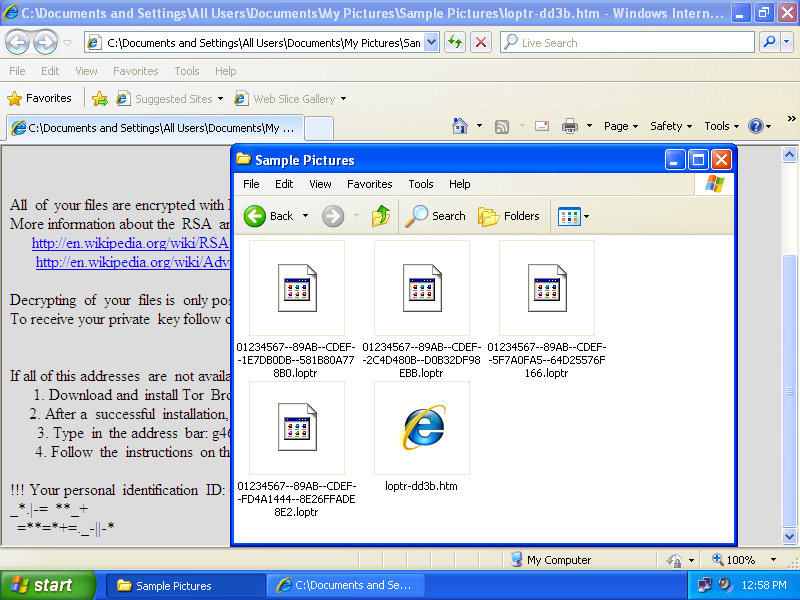Image resolution: width=800 pixels, height=600 pixels.
Task: Expand the Print options dropdown
Action: pyautogui.click(x=589, y=126)
